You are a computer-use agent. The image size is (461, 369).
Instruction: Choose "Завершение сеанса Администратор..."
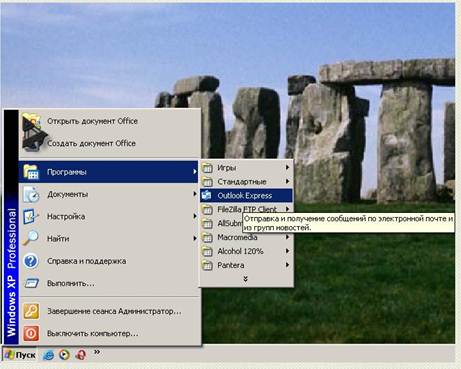click(109, 311)
